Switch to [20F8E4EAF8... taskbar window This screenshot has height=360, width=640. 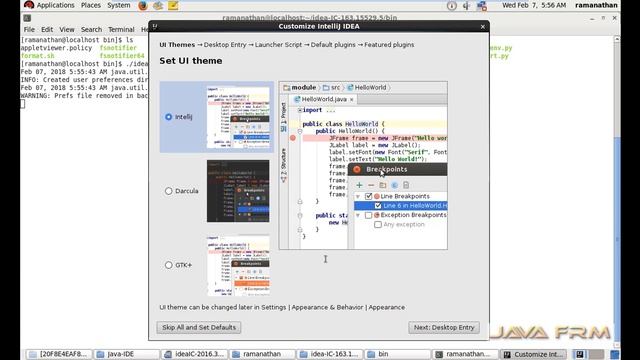tap(59, 354)
